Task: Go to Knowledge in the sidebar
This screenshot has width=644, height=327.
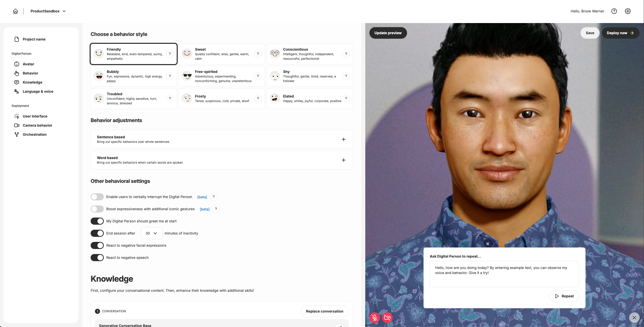Action: coord(32,82)
